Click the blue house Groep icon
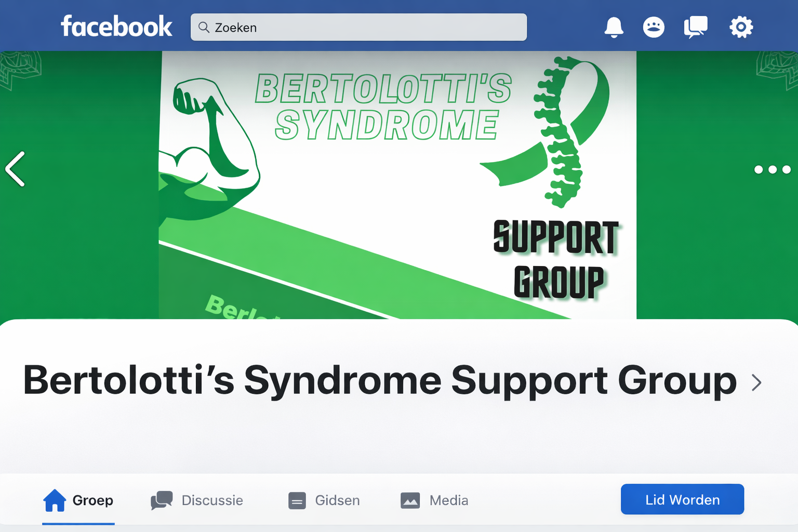Screen dimensions: 798x532 pyautogui.click(x=55, y=500)
